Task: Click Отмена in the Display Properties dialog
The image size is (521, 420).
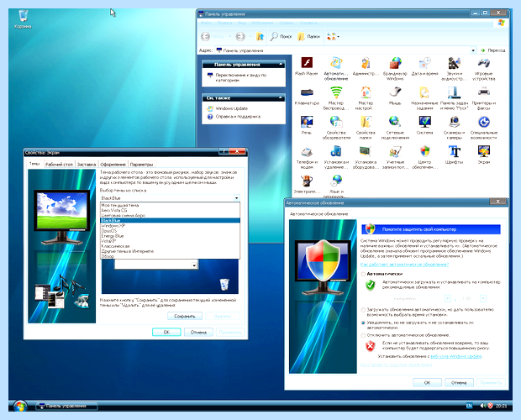Action: 198,332
